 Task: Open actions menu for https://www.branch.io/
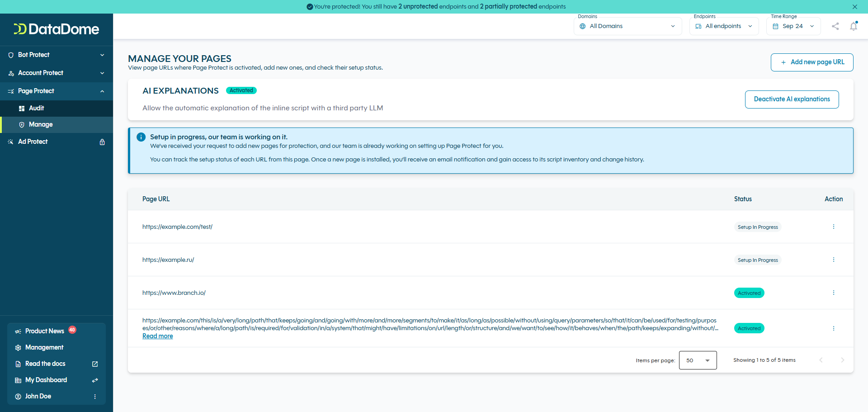coord(834,293)
